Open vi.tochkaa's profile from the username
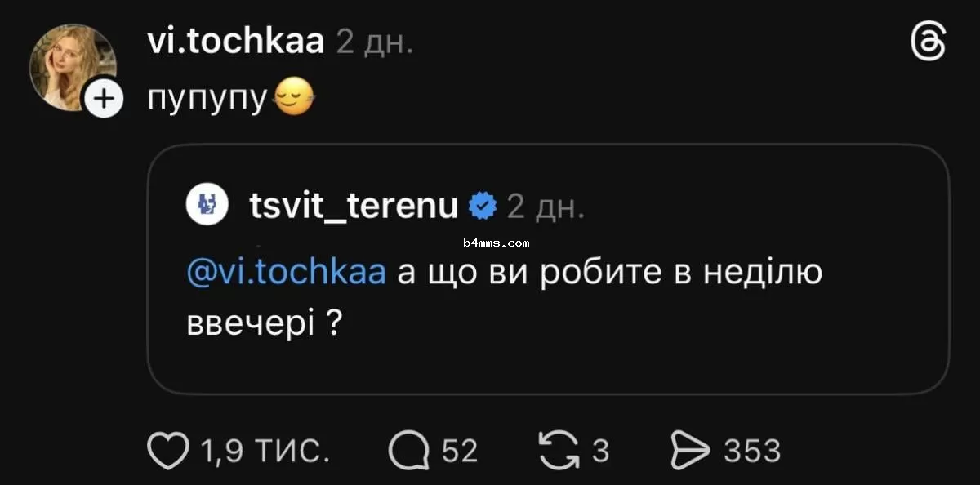Screen dimensions: 980x485 [x=236, y=40]
